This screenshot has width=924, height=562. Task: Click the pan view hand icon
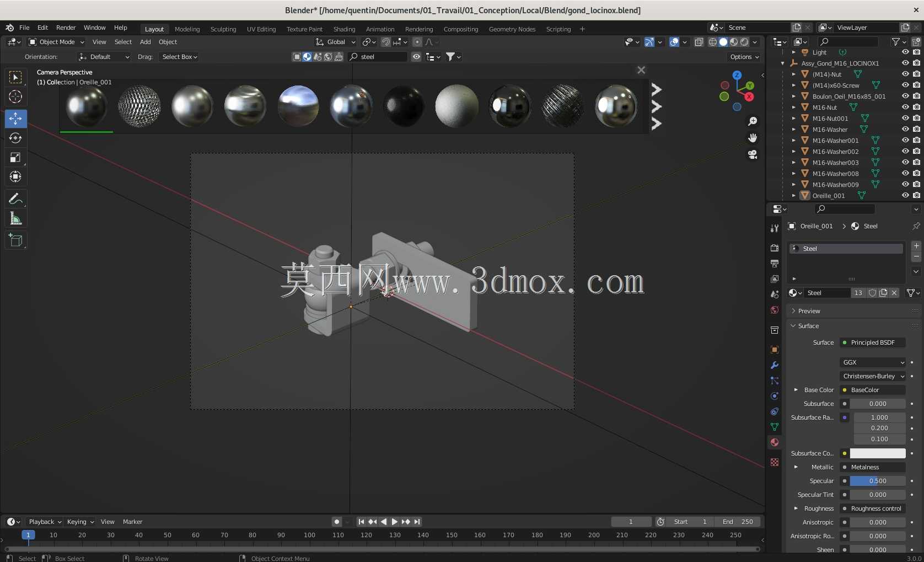pyautogui.click(x=753, y=138)
